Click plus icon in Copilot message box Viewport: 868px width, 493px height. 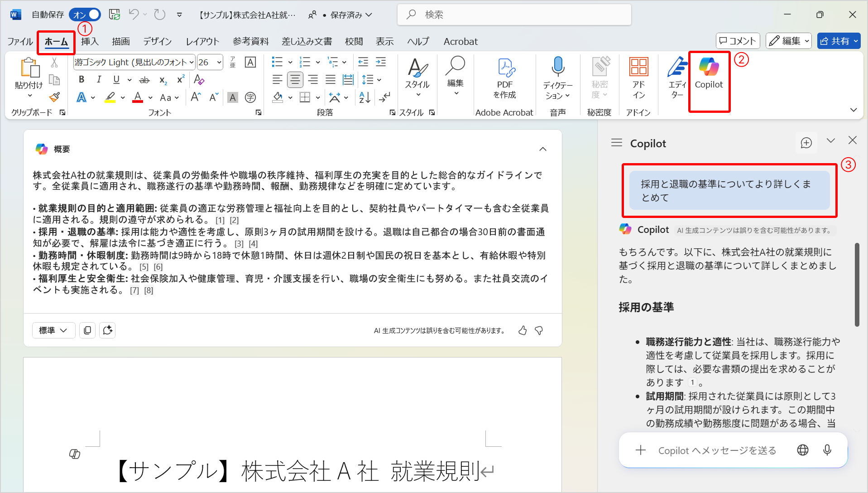pos(640,450)
